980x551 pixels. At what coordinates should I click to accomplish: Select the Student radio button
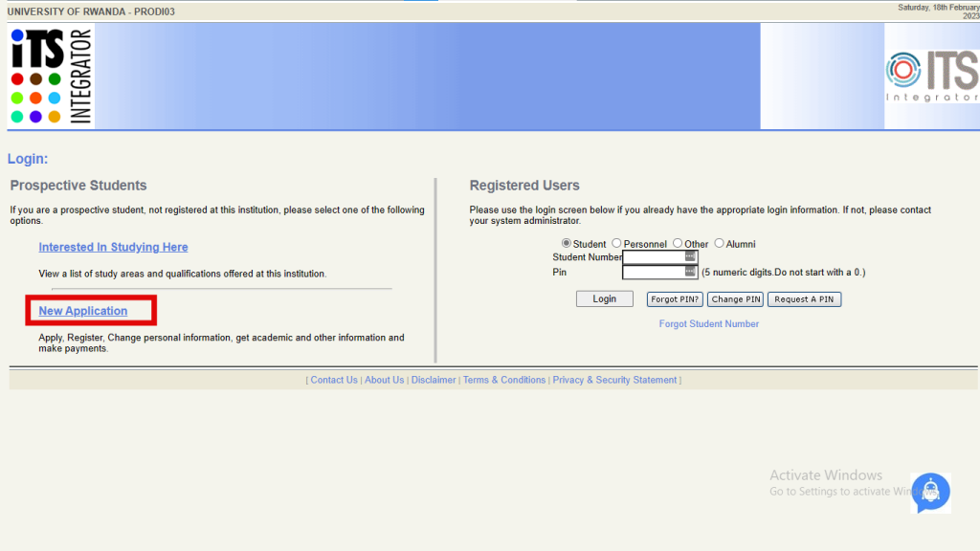(x=566, y=243)
